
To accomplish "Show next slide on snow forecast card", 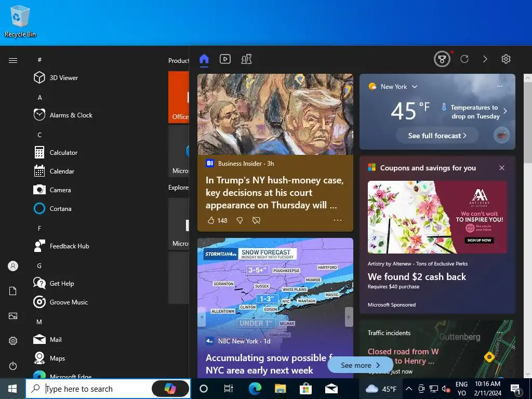I will coord(349,317).
